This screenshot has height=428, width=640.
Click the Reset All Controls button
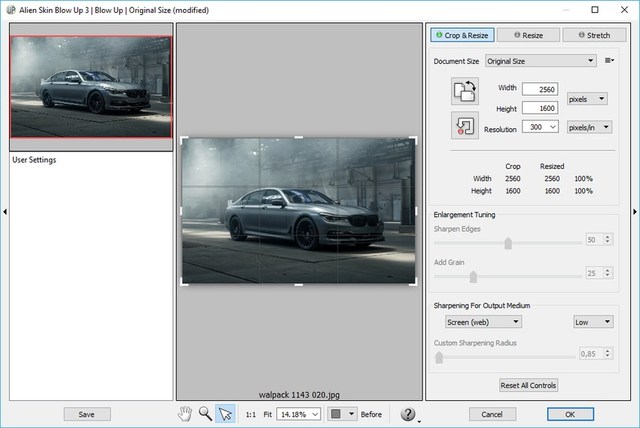tap(528, 385)
